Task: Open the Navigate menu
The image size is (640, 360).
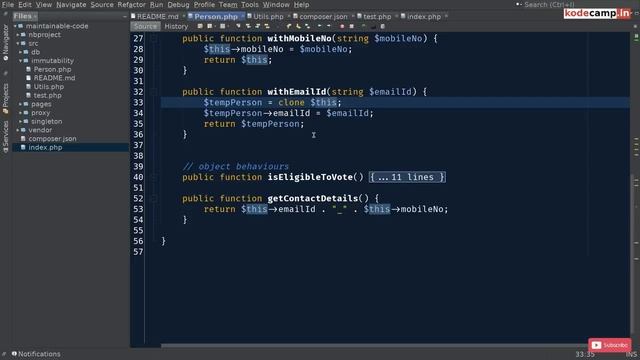Action: 71,5
